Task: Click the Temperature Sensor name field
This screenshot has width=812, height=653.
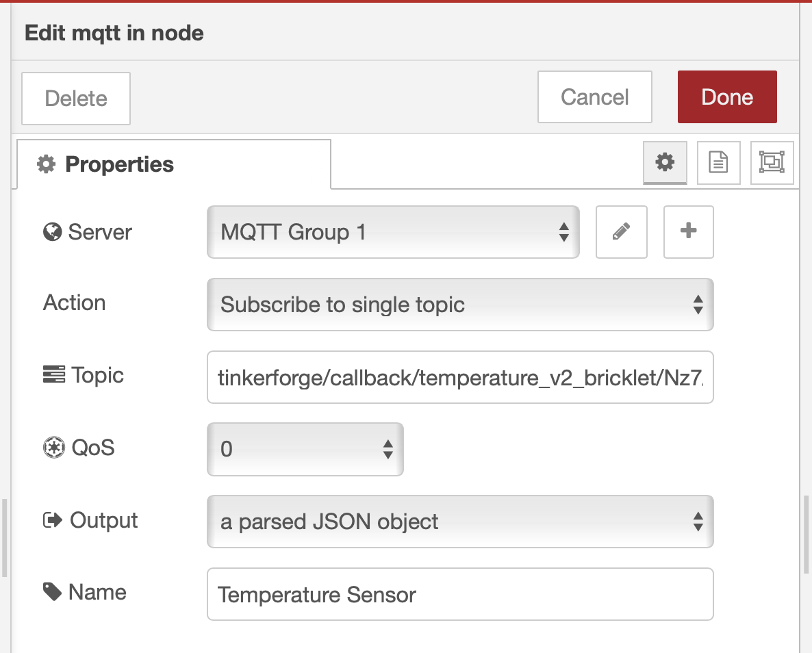Action: (x=460, y=594)
